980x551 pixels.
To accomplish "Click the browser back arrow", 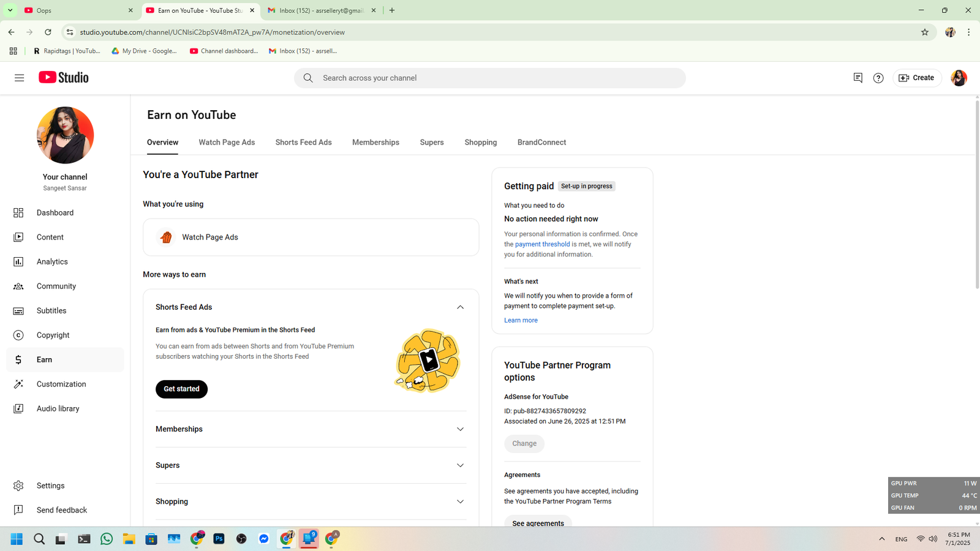I will coord(11,32).
